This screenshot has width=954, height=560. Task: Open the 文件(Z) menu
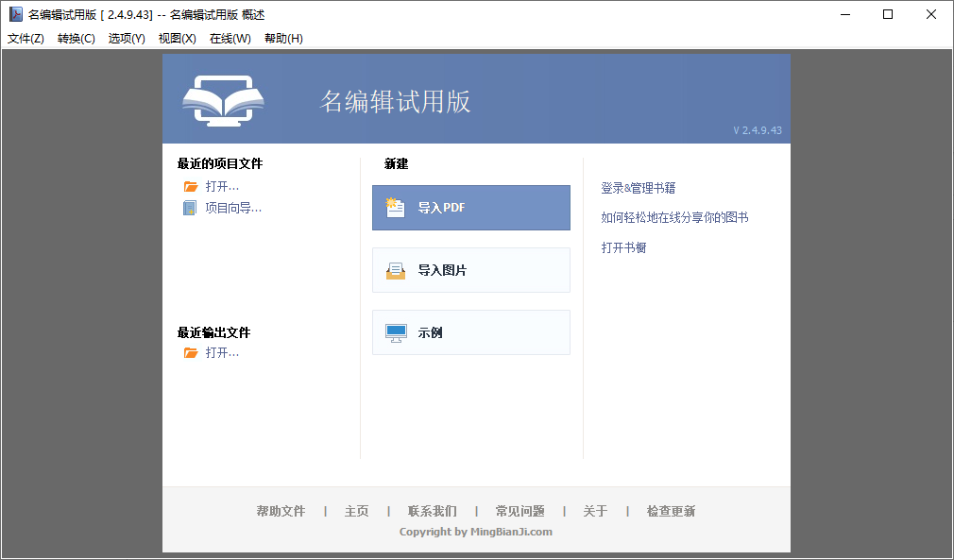[26, 38]
